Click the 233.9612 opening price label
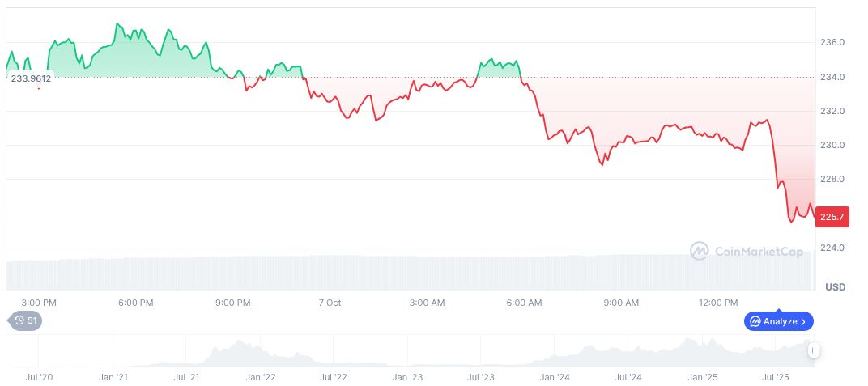Screen dimensions: 868x386 click(x=31, y=78)
